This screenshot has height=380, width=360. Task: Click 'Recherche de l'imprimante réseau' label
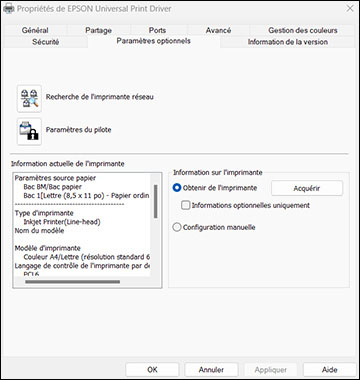click(x=100, y=97)
